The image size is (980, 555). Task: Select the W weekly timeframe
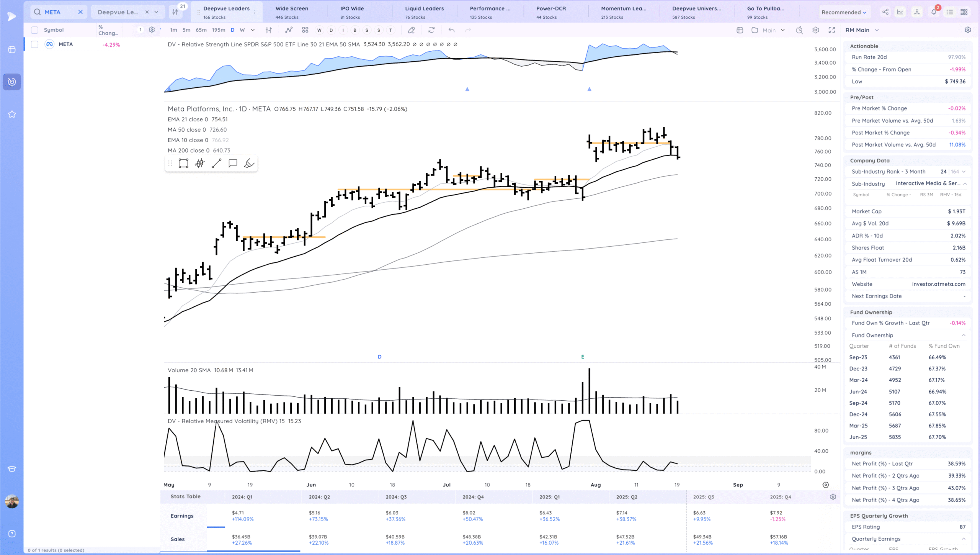(x=242, y=30)
